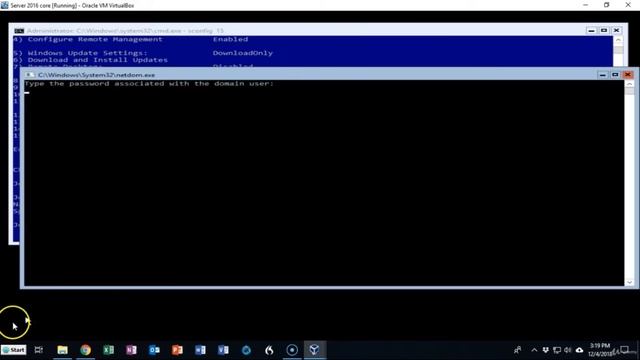Click the netdom window scrollbar down arrow

coord(629,282)
